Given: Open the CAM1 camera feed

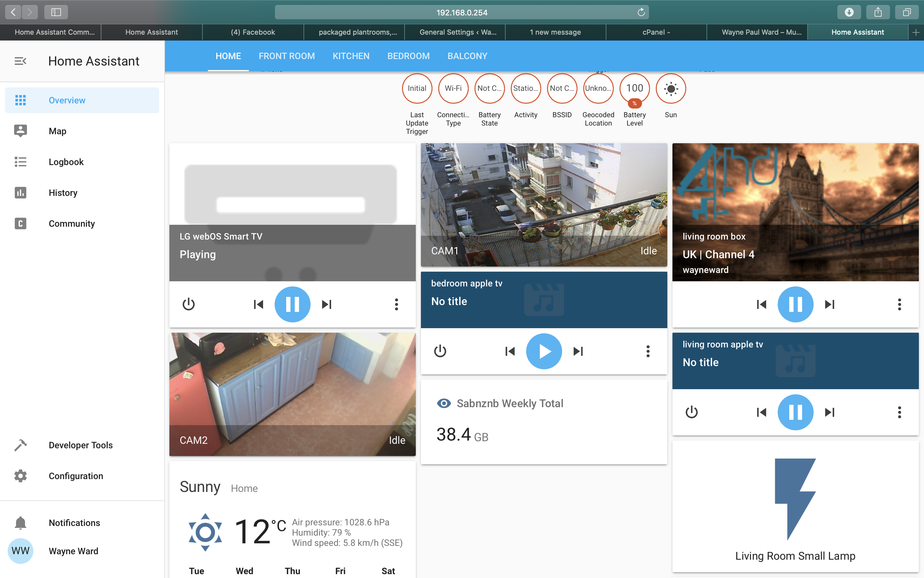Looking at the screenshot, I should [x=544, y=205].
